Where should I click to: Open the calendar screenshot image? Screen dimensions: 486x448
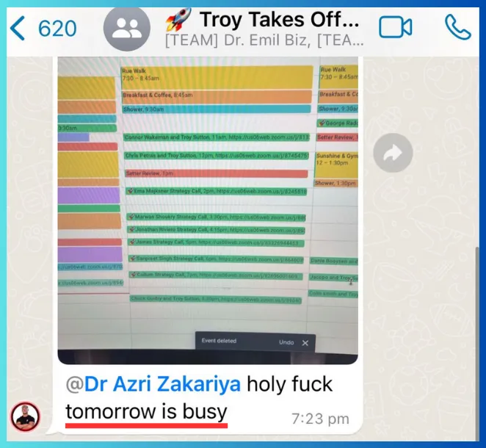208,210
